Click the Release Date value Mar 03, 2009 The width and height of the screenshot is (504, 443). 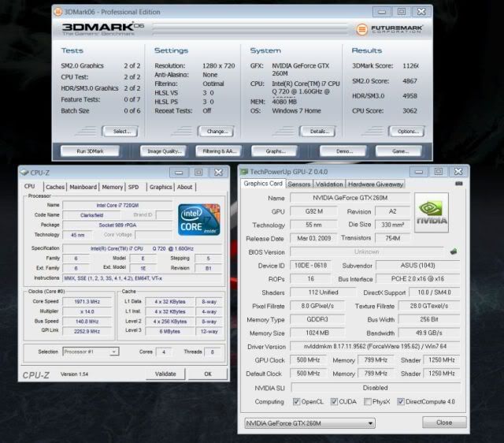click(313, 238)
